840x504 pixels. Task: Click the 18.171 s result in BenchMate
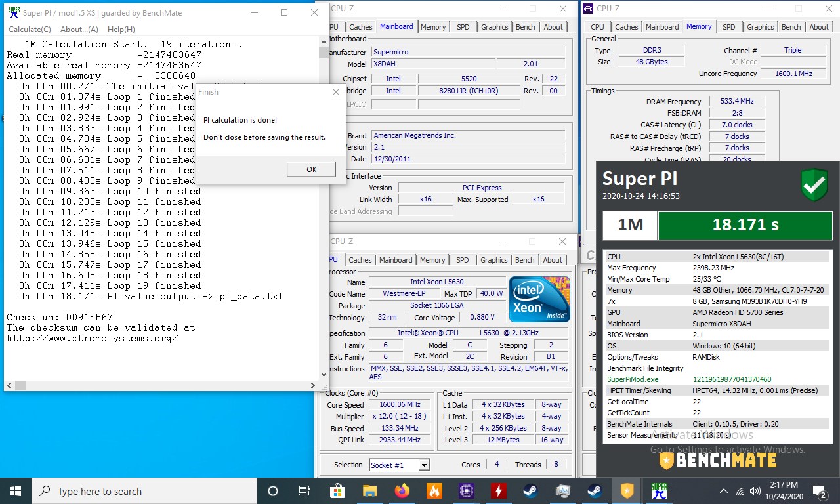point(745,225)
